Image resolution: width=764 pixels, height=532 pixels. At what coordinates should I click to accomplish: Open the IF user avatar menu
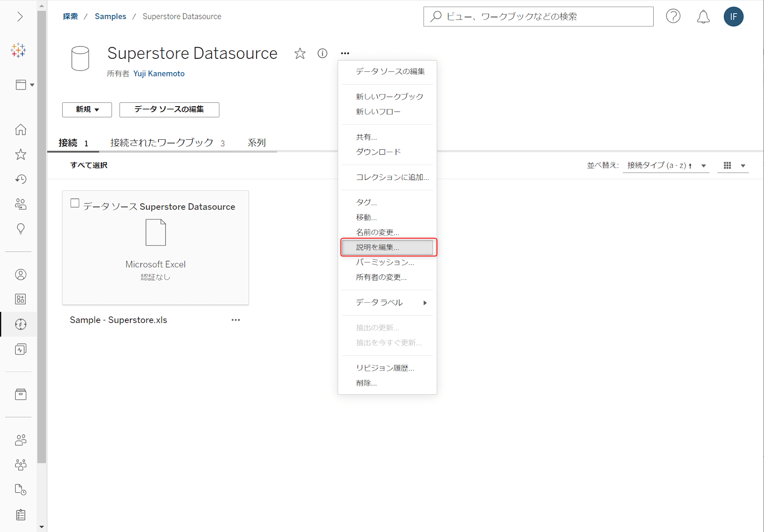[x=733, y=16]
